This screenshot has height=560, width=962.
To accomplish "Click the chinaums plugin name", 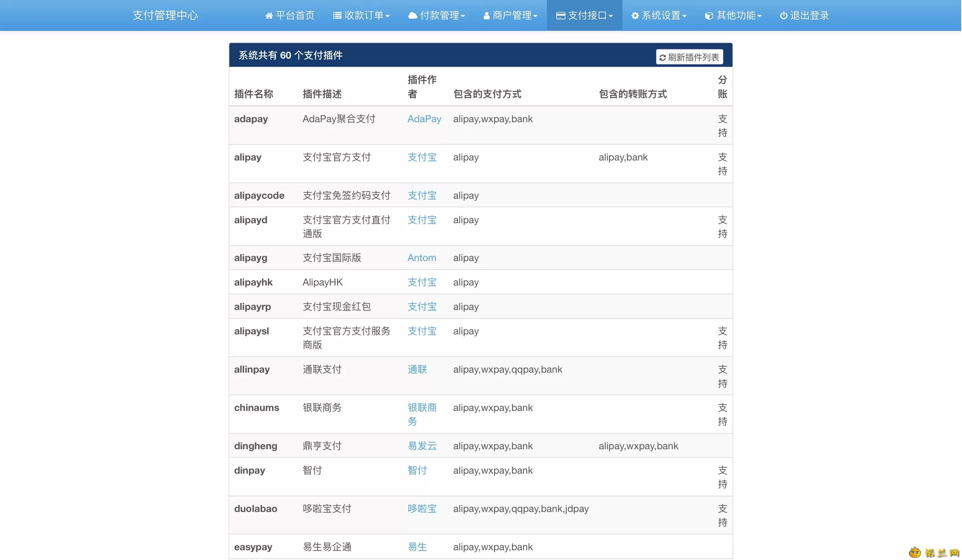I will click(x=256, y=408).
